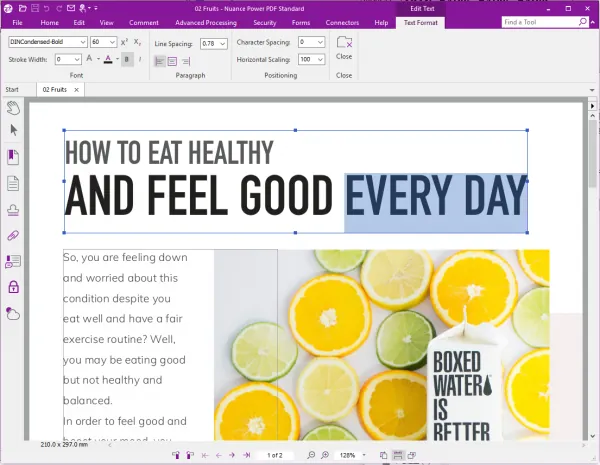600x465 pixels.
Task: Toggle Italic text formatting
Action: (x=140, y=59)
